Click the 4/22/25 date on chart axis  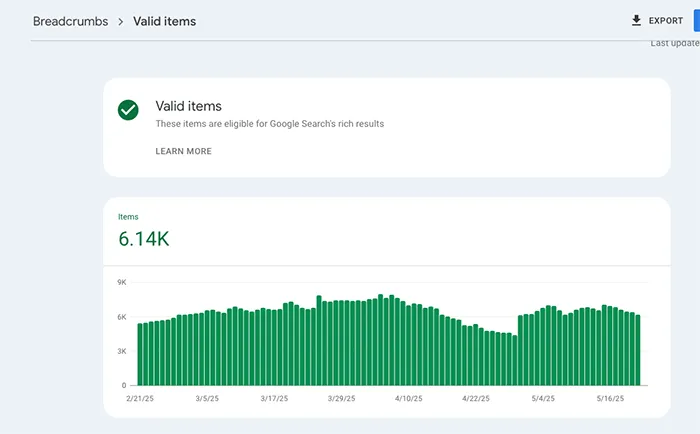476,398
